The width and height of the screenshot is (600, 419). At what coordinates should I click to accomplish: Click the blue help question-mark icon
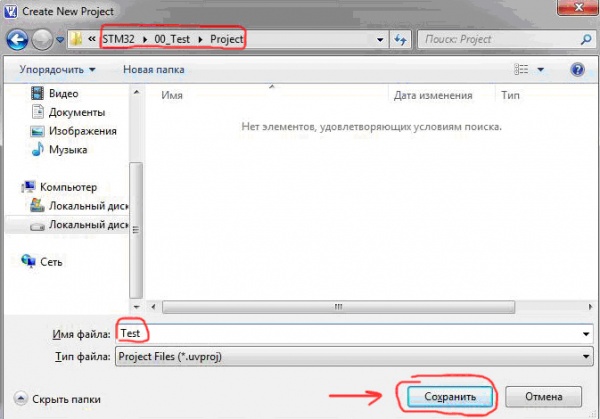click(577, 70)
